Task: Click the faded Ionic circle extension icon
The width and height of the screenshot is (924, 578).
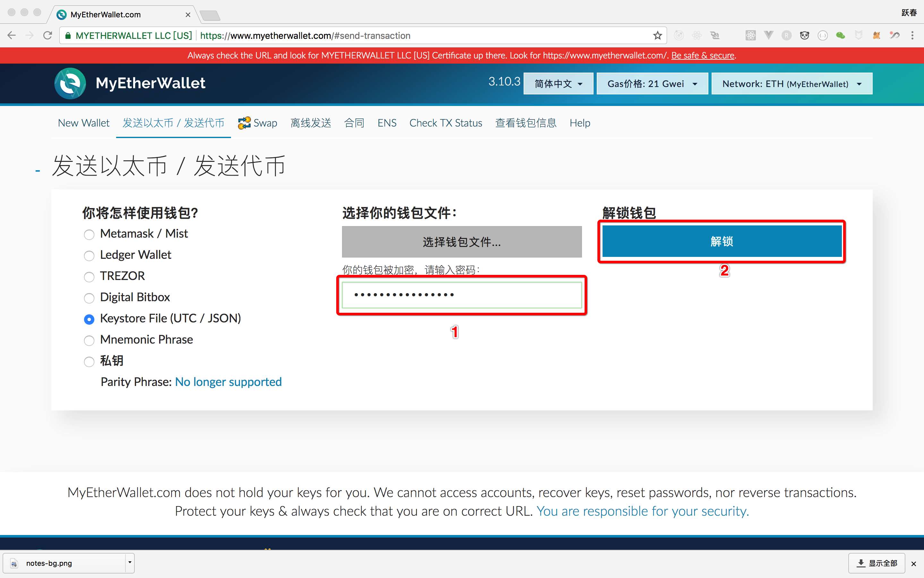Action: pyautogui.click(x=679, y=36)
